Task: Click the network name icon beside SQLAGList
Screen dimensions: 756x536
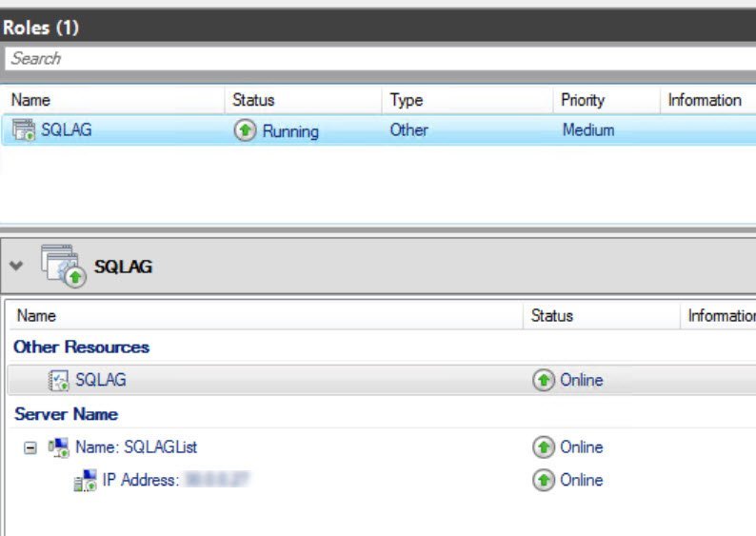Action: 58,447
